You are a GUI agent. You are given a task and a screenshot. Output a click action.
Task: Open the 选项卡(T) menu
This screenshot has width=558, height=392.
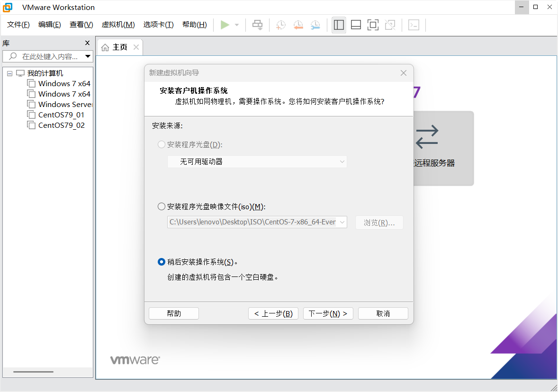[x=158, y=25]
